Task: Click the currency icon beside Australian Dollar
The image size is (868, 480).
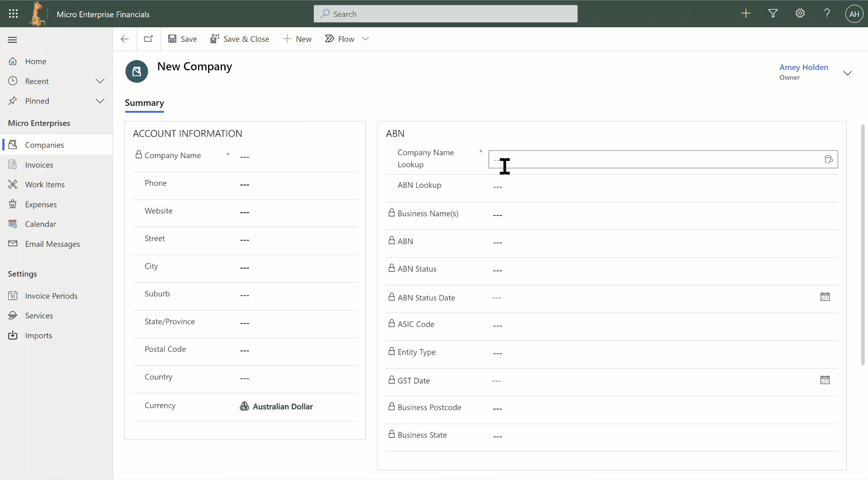Action: (244, 406)
